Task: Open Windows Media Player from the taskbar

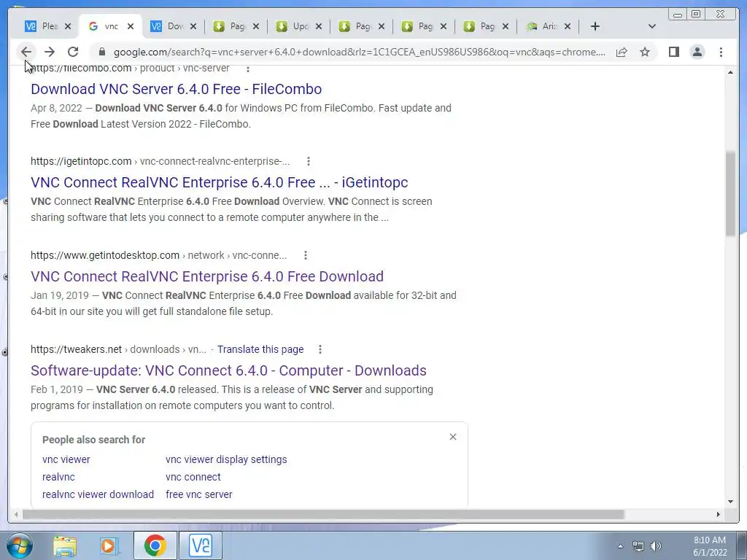Action: [108, 545]
